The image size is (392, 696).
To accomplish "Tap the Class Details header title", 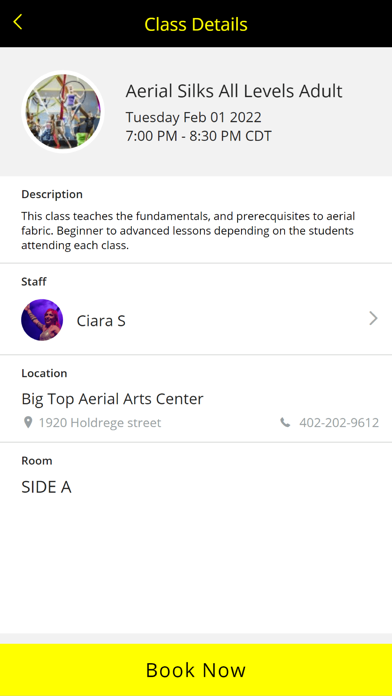I will (x=196, y=24).
